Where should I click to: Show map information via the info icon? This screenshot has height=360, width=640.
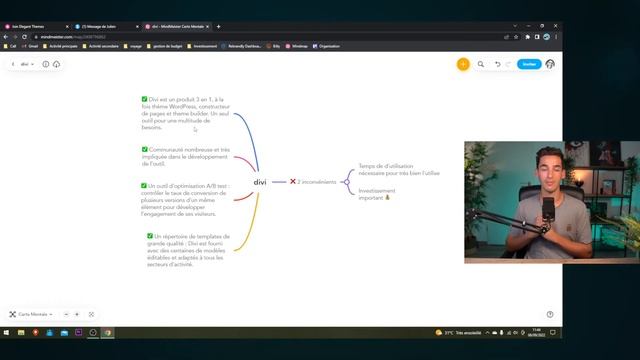[x=46, y=64]
